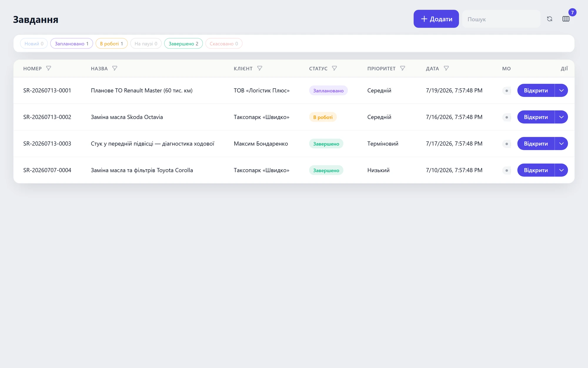Click title Заміна масла та фільтрів Toyota Corolla
Screen dimensions: 588x368
(x=142, y=170)
